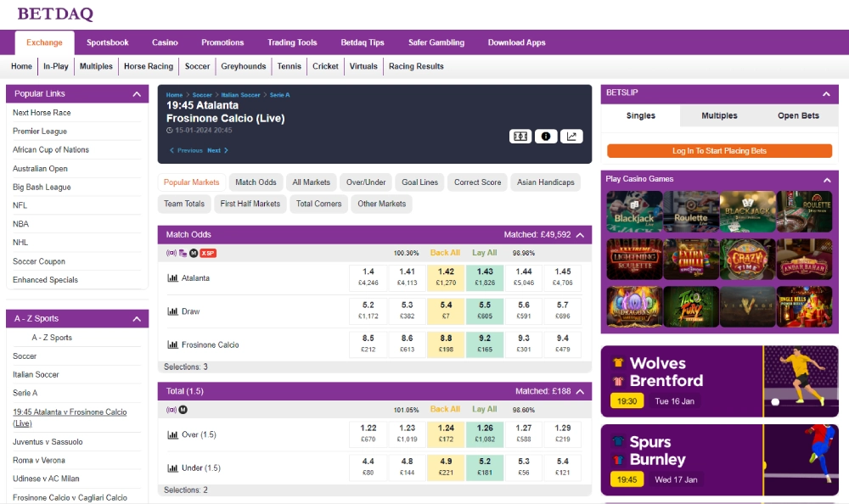Screen dimensions: 849x504
Task: Open the pitch view icon in the match header
Action: click(x=520, y=136)
